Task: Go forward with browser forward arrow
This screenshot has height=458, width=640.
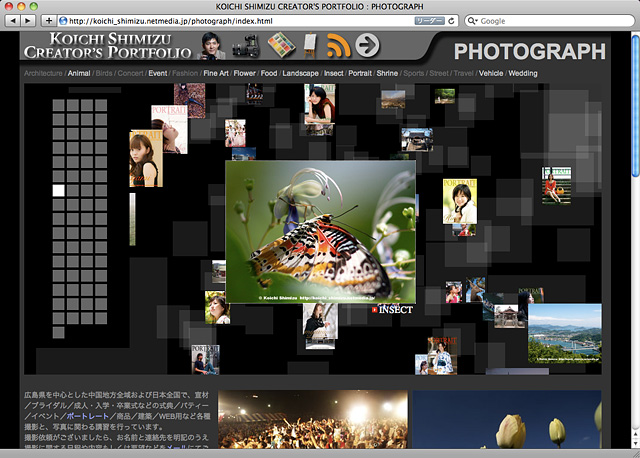Action: (27, 21)
